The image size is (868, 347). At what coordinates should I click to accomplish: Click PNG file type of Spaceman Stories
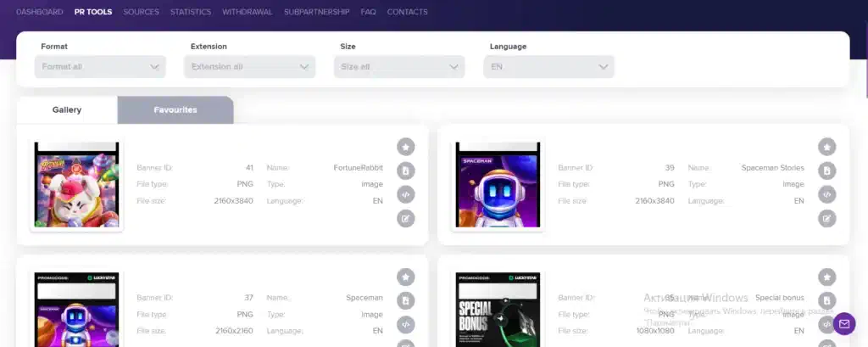point(666,184)
